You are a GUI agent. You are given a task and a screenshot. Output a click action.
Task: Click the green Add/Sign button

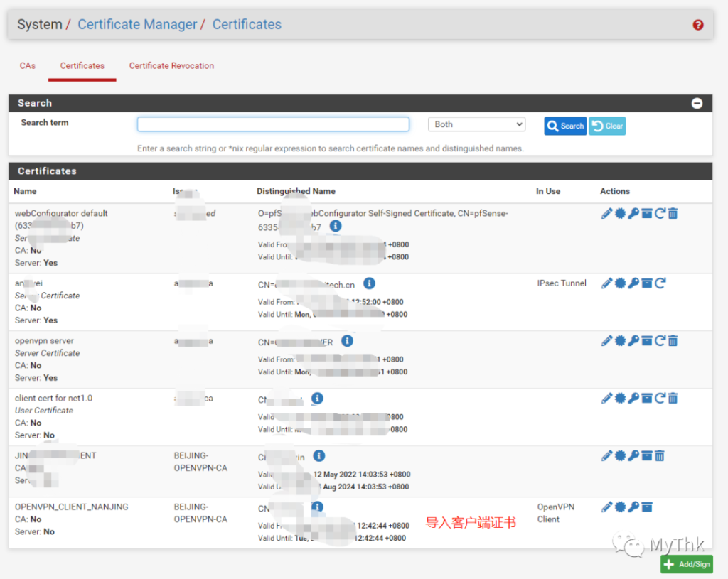point(686,564)
